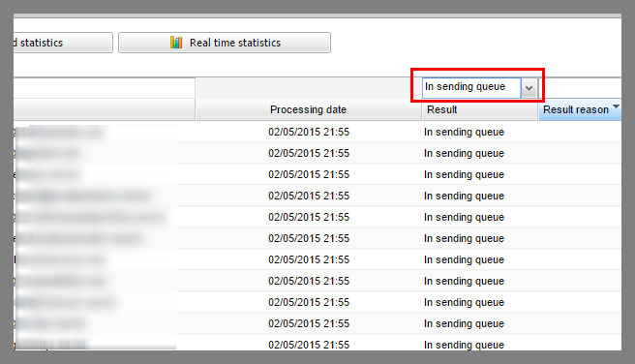This screenshot has width=635, height=364.
Task: Click the partially visible statistics button
Action: [63, 43]
